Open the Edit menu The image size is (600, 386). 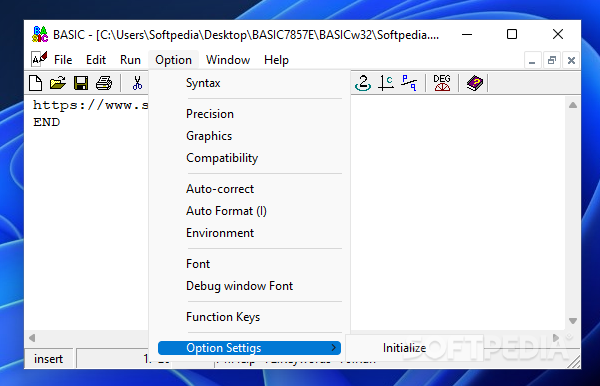[x=96, y=60]
